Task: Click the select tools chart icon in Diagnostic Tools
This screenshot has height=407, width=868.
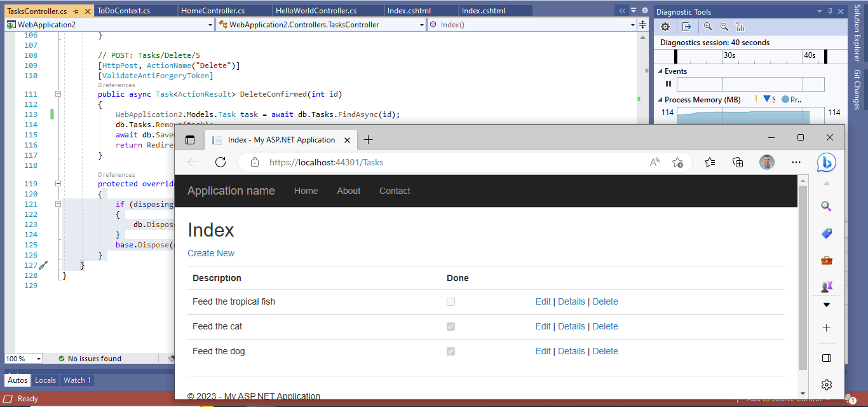Action: (x=740, y=27)
